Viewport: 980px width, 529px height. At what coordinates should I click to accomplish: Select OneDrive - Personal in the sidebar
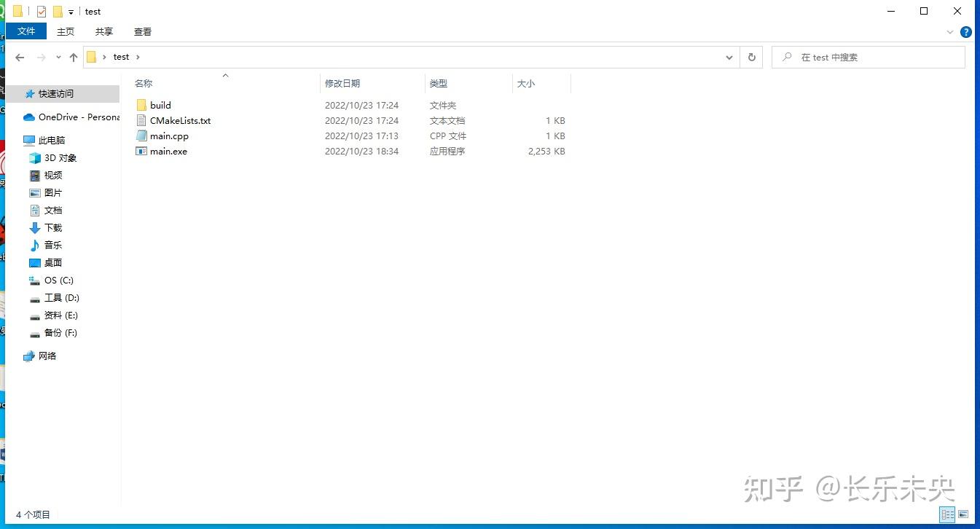coord(72,117)
